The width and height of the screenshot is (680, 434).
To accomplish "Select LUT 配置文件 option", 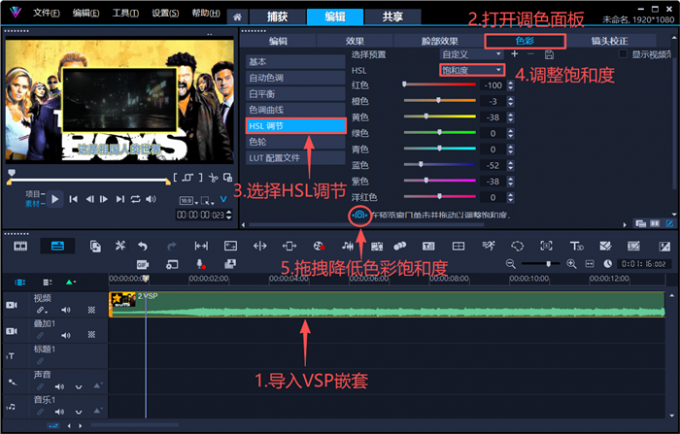I will (295, 158).
